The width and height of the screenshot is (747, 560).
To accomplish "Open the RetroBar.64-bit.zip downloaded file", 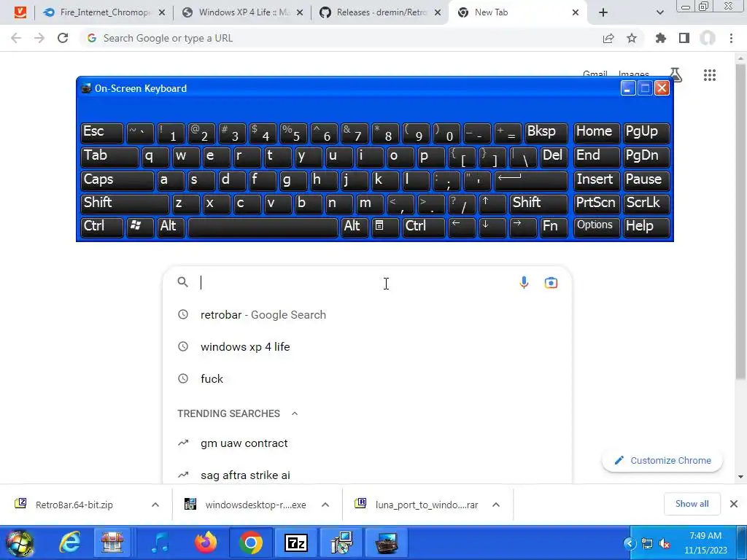I will (x=74, y=505).
